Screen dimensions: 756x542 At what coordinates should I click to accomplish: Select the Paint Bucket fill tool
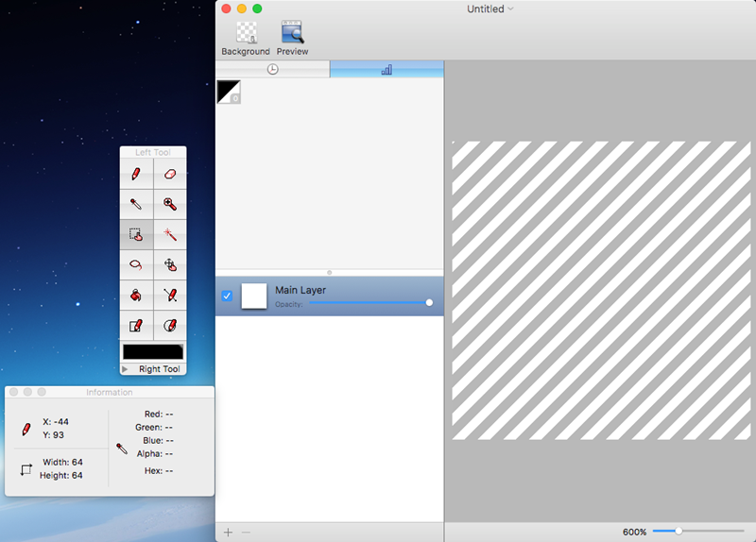(x=136, y=296)
